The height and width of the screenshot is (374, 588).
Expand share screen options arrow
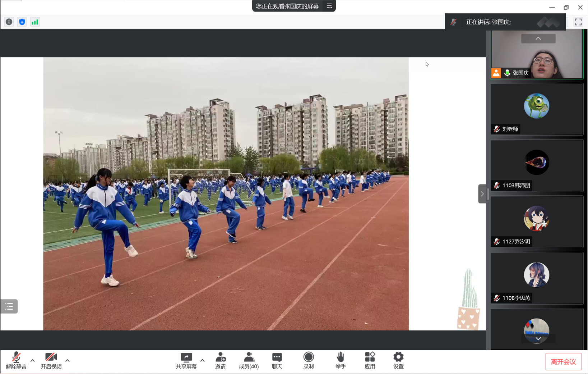[x=203, y=360]
